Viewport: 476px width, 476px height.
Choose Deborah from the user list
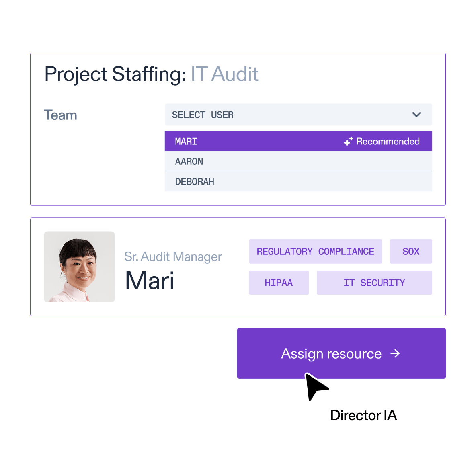(x=298, y=182)
